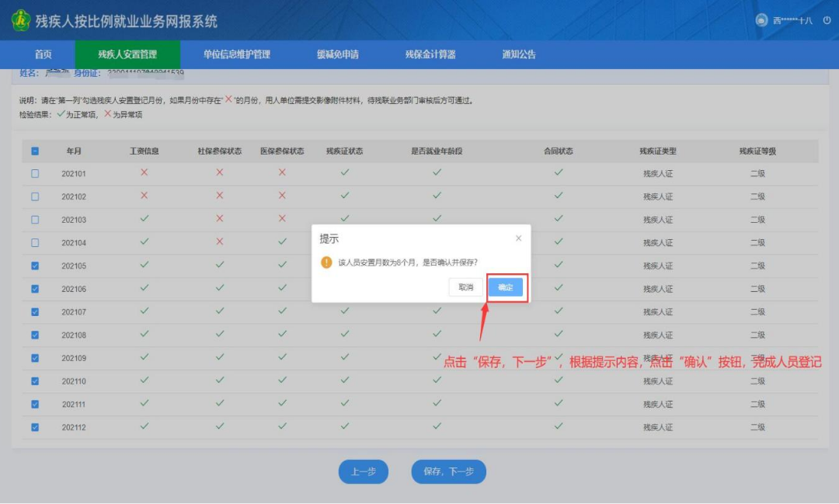The height and width of the screenshot is (504, 839).
Task: Click 确定 button in the dialog
Action: (506, 287)
